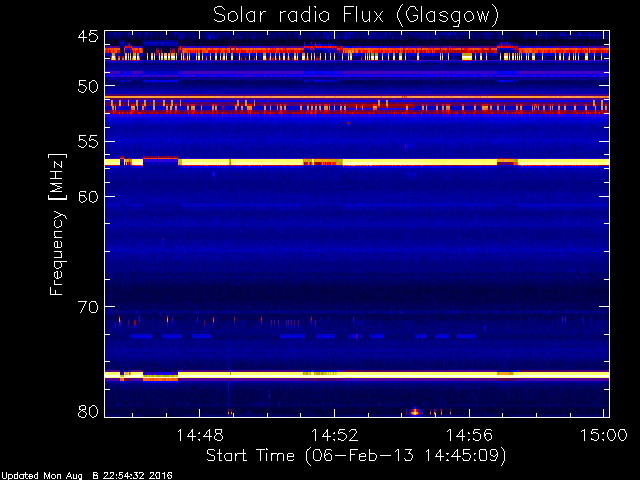The image size is (640, 480).
Task: Select the 60 frequency tick label
Action: coord(88,197)
